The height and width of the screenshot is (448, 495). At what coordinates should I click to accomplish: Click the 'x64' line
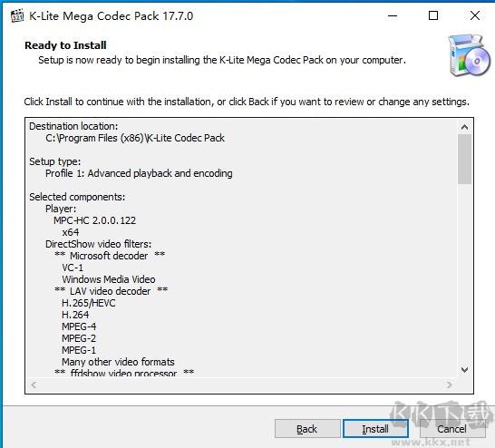click(71, 232)
